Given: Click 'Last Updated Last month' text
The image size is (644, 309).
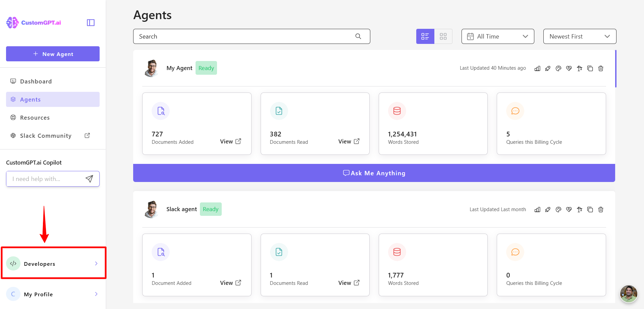Looking at the screenshot, I should (498, 209).
